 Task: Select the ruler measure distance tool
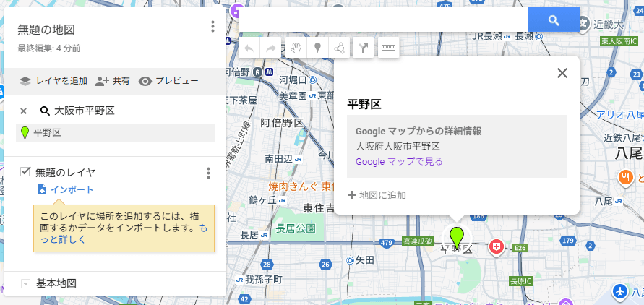pos(388,48)
